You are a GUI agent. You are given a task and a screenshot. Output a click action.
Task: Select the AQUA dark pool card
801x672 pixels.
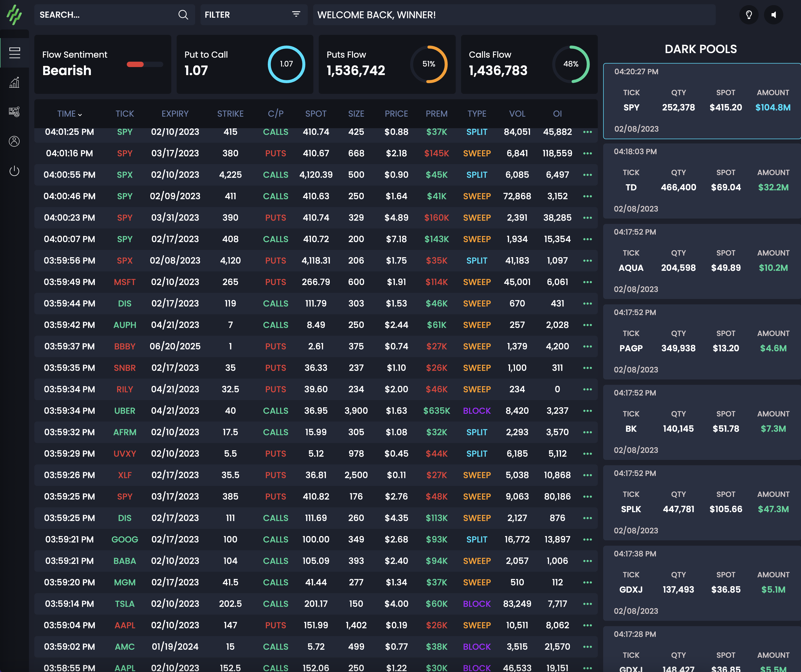[x=702, y=261]
